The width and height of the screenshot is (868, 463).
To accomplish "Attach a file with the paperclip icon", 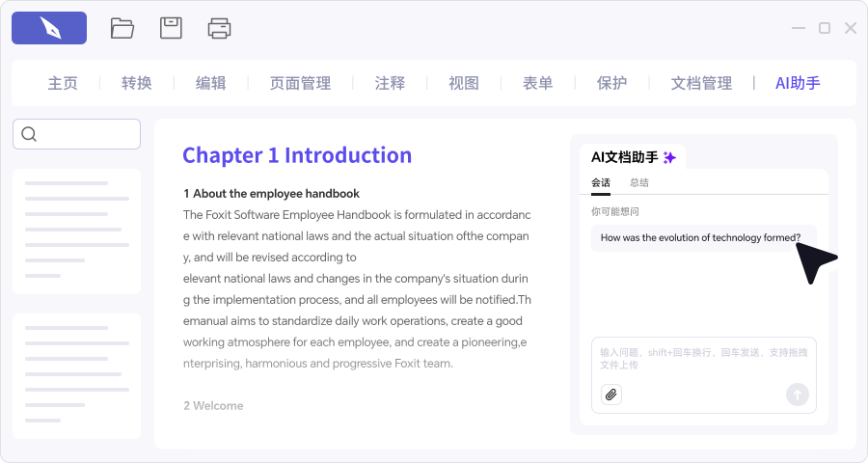I will click(x=611, y=395).
